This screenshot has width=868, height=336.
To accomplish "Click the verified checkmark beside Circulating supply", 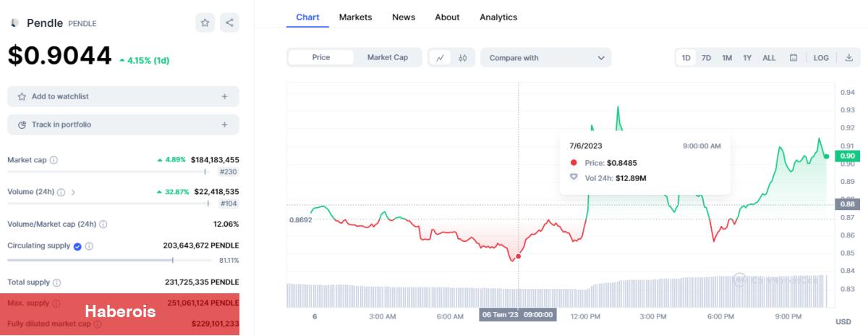I will 77,246.
